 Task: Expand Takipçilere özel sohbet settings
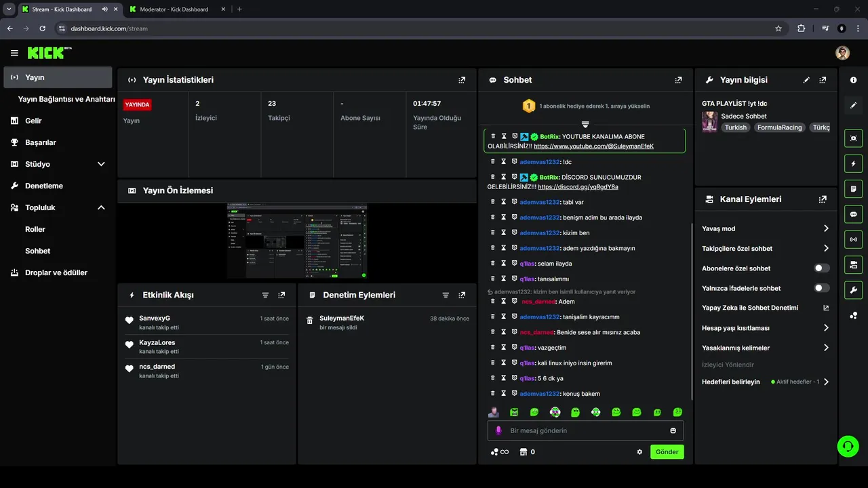click(x=826, y=249)
